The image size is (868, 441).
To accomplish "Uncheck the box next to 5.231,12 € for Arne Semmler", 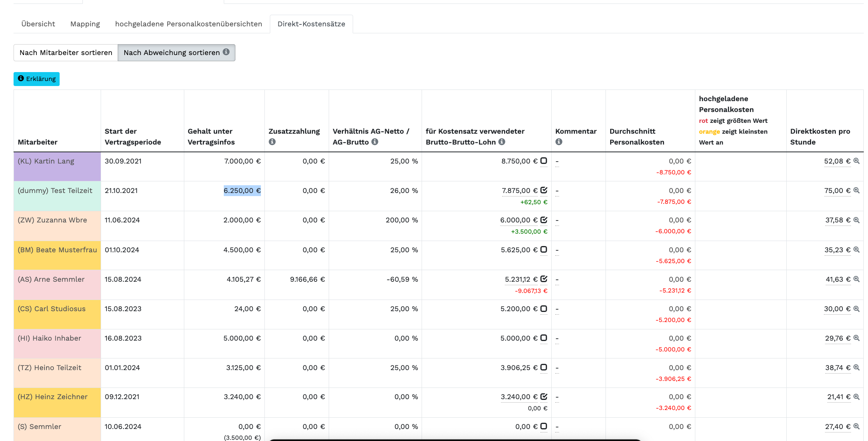I will point(544,279).
